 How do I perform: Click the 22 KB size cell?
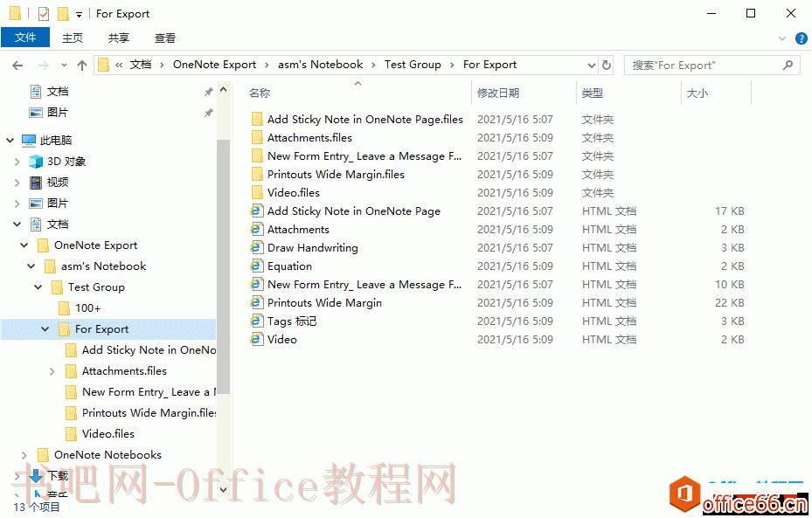729,303
